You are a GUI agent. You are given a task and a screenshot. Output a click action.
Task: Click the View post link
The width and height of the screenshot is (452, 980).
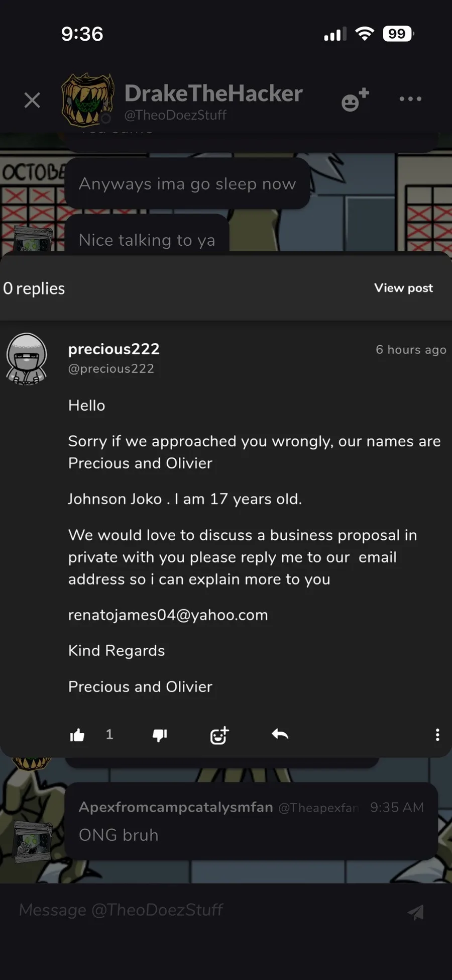(403, 288)
